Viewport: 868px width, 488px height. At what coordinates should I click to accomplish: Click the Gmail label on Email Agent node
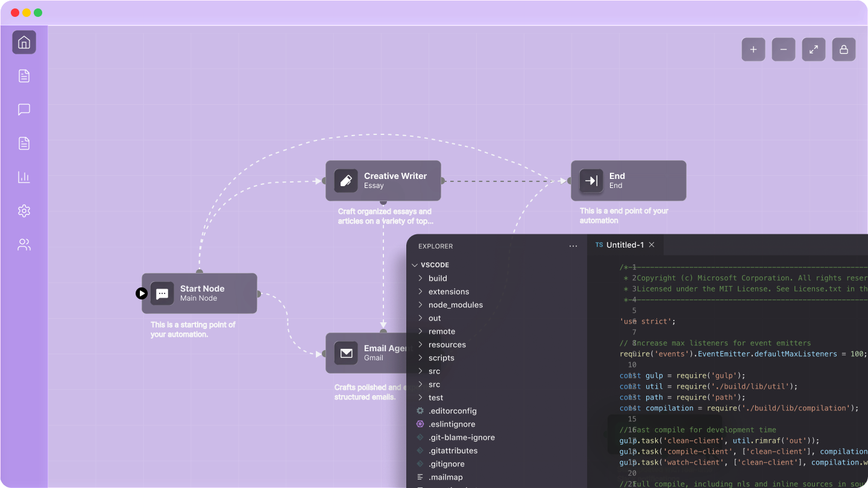pos(374,358)
